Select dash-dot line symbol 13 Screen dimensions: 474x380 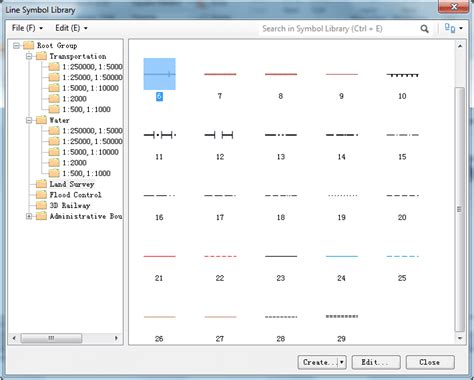pos(281,135)
